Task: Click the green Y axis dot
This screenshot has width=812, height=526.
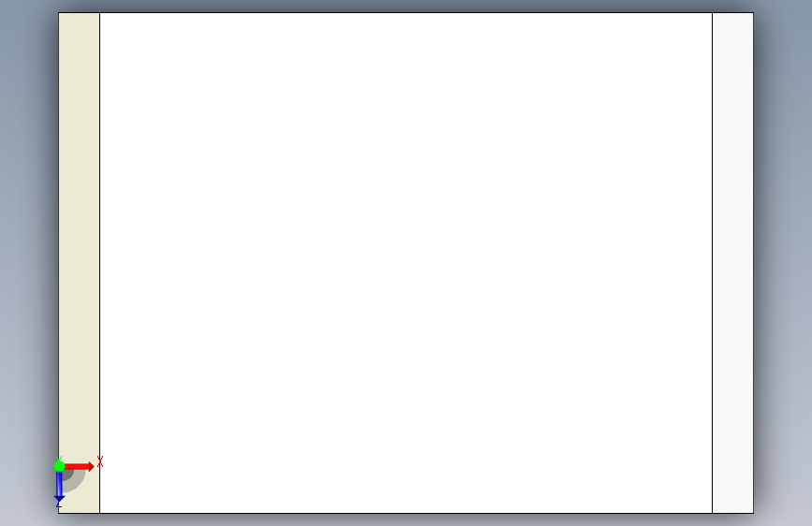Action: (x=59, y=466)
